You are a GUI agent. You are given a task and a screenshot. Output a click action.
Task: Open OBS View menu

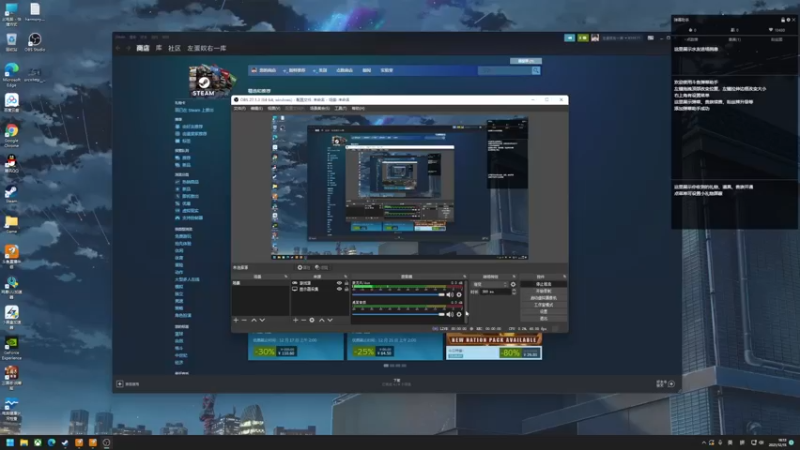coord(273,109)
